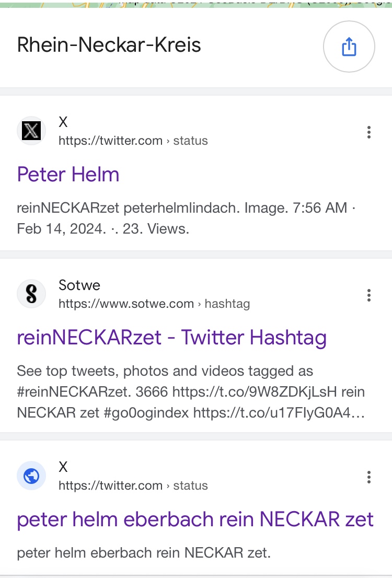Click the snippet text under the last result title

pos(144,553)
